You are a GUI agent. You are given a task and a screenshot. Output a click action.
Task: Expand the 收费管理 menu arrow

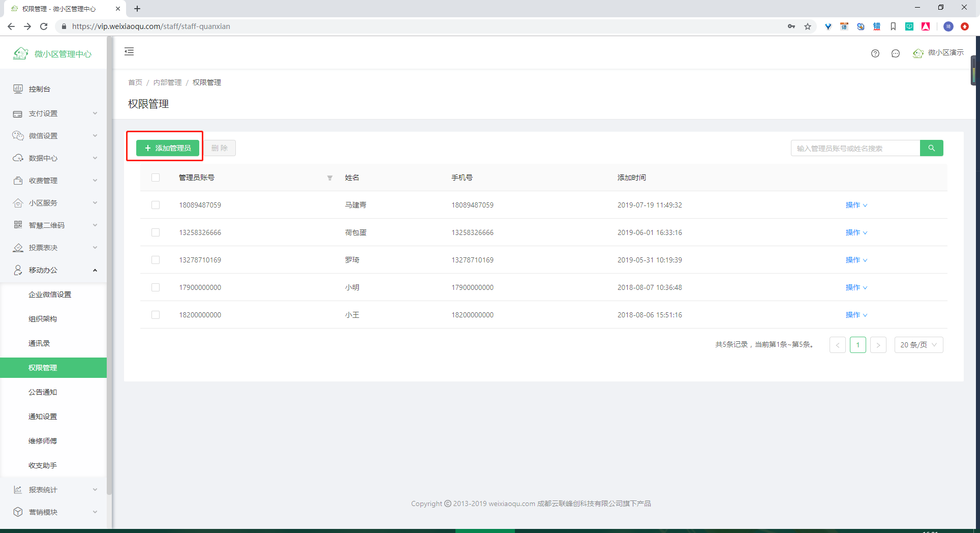coord(95,181)
